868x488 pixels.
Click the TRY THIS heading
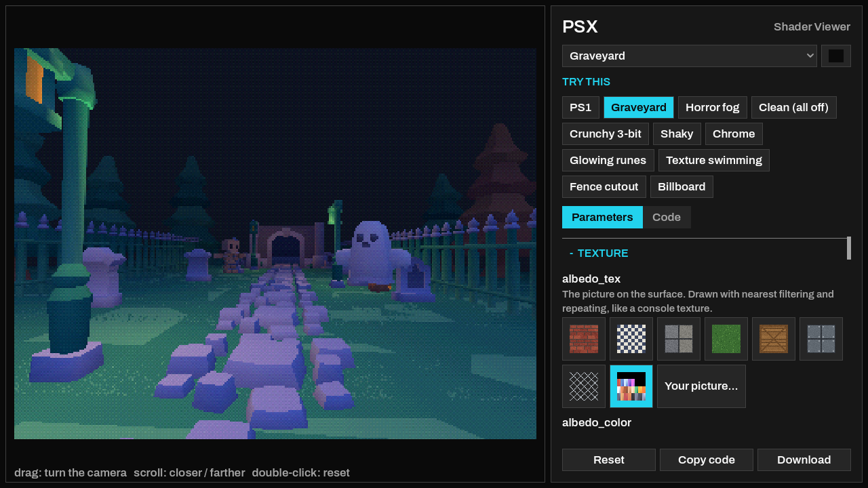click(x=586, y=81)
